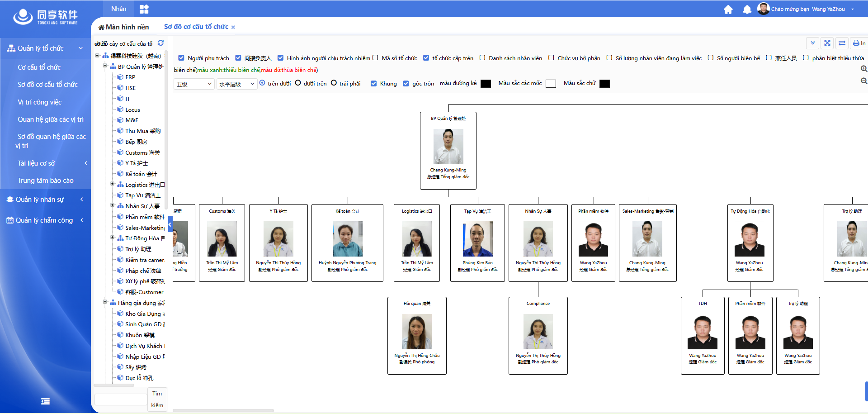Click the Logistics node icon in the tree
Screen dimensions: 868x414
click(x=120, y=185)
